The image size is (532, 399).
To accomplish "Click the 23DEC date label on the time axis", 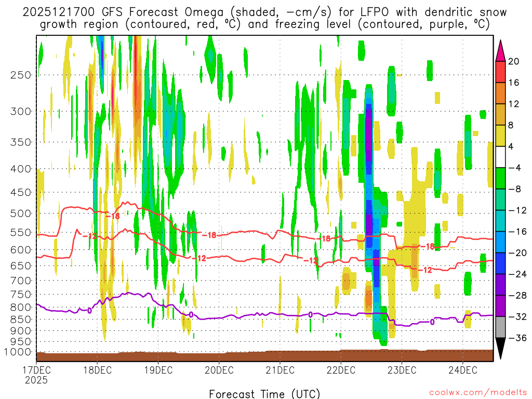I will pyautogui.click(x=402, y=369).
